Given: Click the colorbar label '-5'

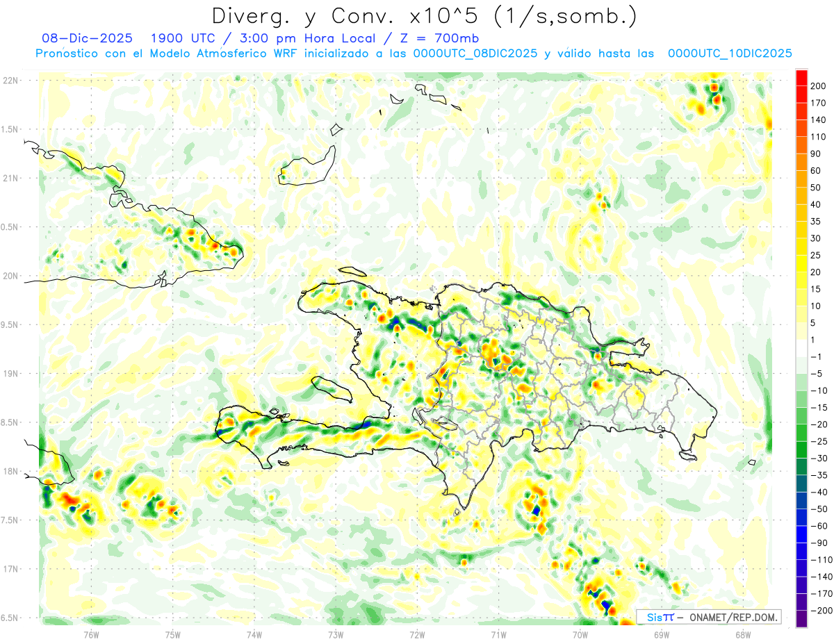Looking at the screenshot, I should 817,374.
